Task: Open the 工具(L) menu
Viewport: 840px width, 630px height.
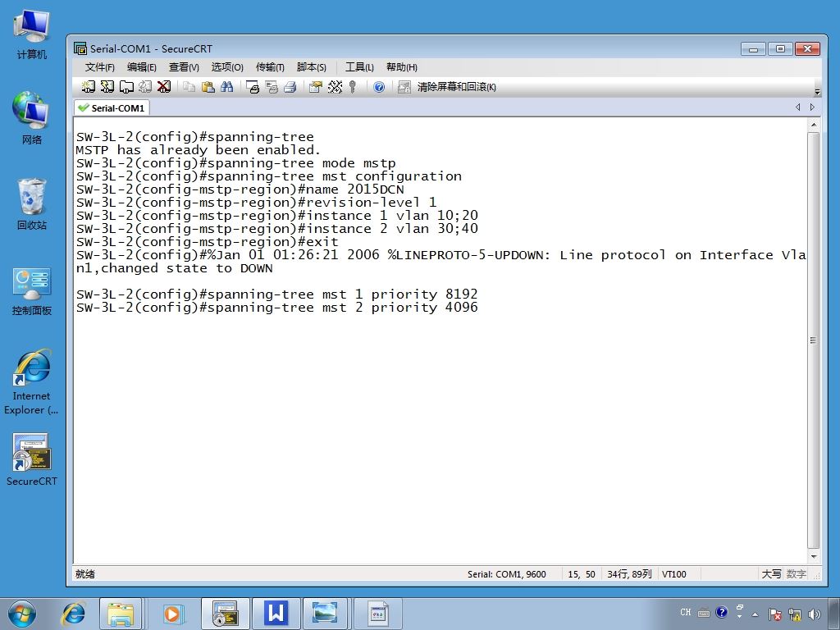Action: (x=359, y=67)
